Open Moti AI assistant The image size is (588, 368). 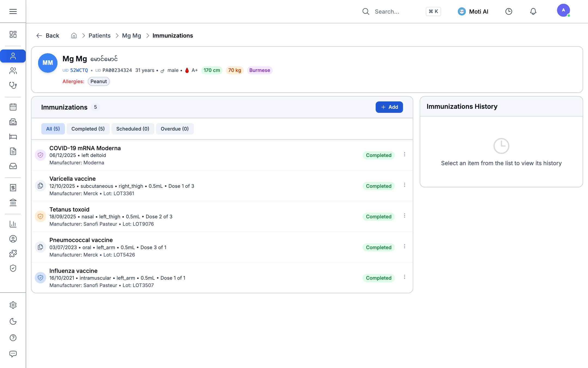(x=473, y=11)
